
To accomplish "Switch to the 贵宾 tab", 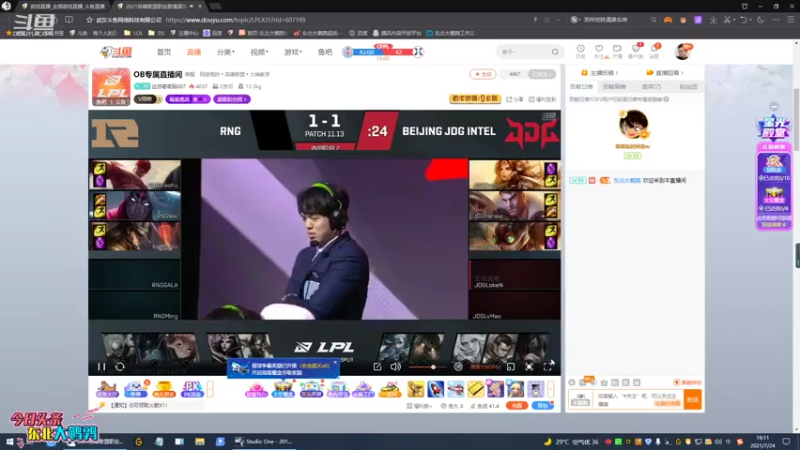I will 651,87.
